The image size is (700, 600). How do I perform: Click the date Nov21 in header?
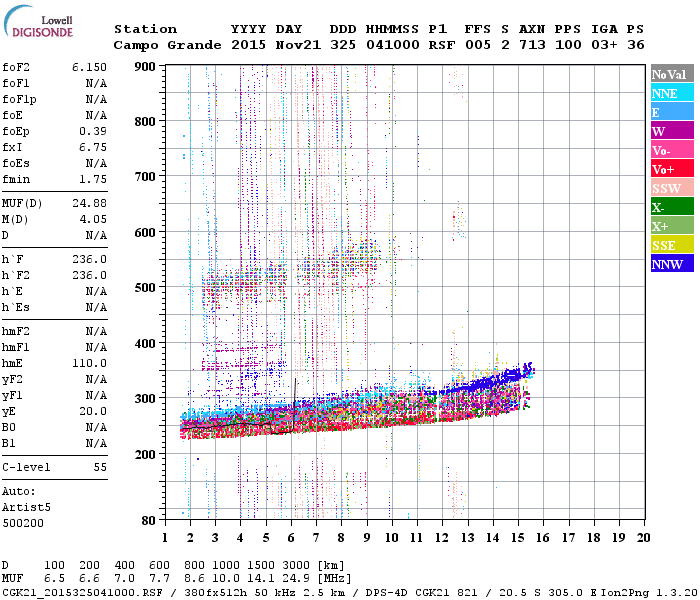(x=298, y=45)
